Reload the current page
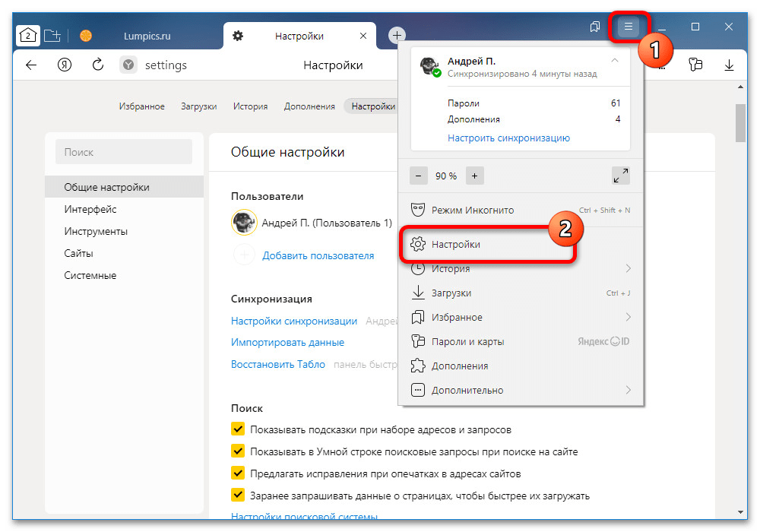Screen dimensions: 760x532 98,65
